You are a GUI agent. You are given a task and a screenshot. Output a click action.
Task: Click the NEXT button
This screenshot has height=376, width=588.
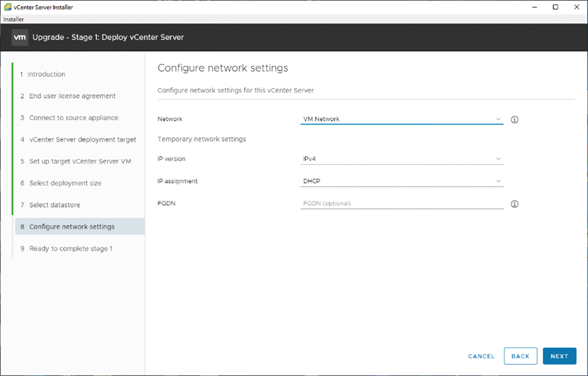(x=560, y=356)
